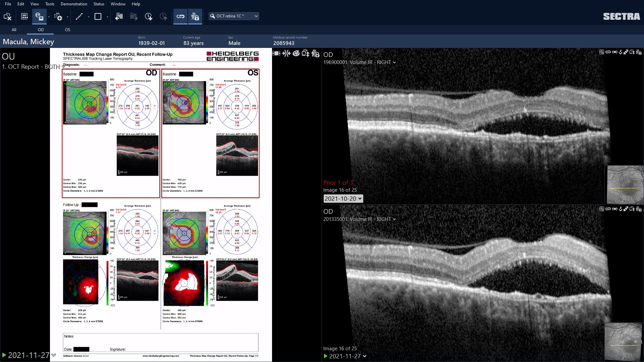Open the Demonstration menu
This screenshot has width=644, height=362.
click(73, 4)
